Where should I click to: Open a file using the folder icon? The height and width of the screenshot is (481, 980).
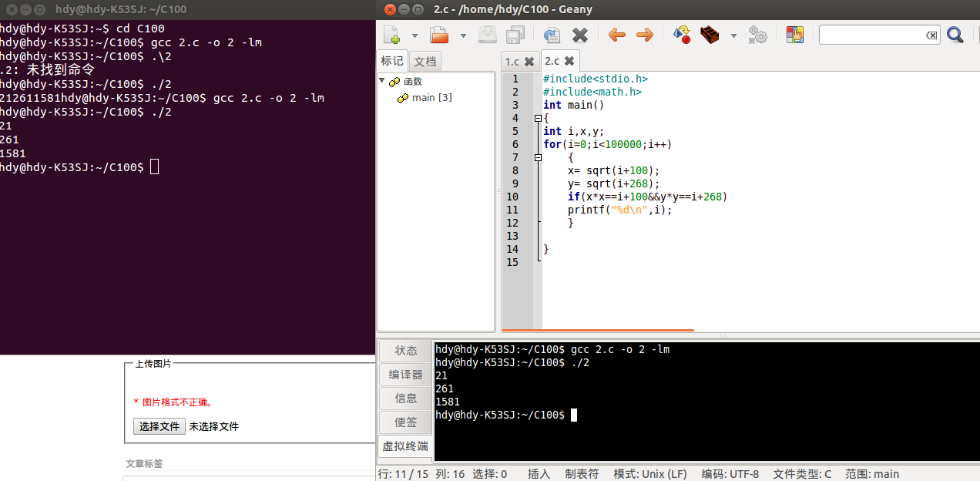439,35
